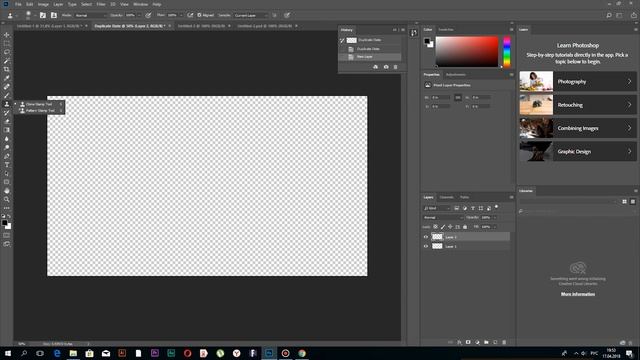
Task: Click the More Information link in Libraries
Action: [x=578, y=294]
